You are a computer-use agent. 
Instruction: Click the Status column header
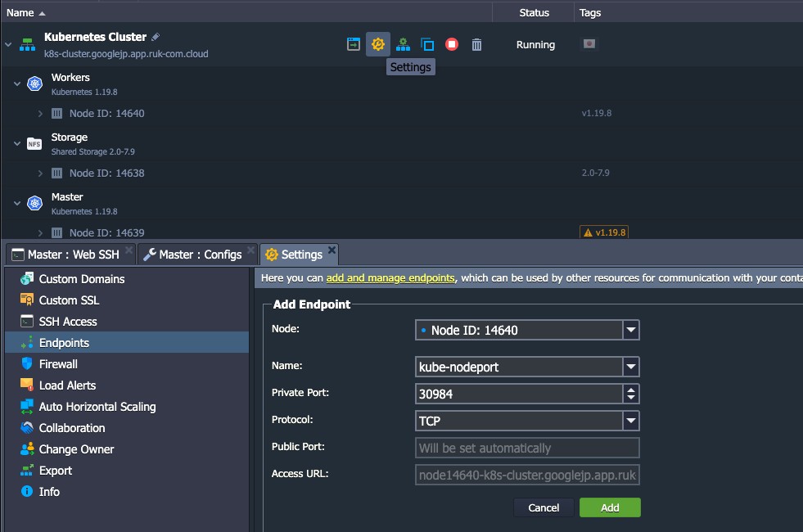pos(535,13)
